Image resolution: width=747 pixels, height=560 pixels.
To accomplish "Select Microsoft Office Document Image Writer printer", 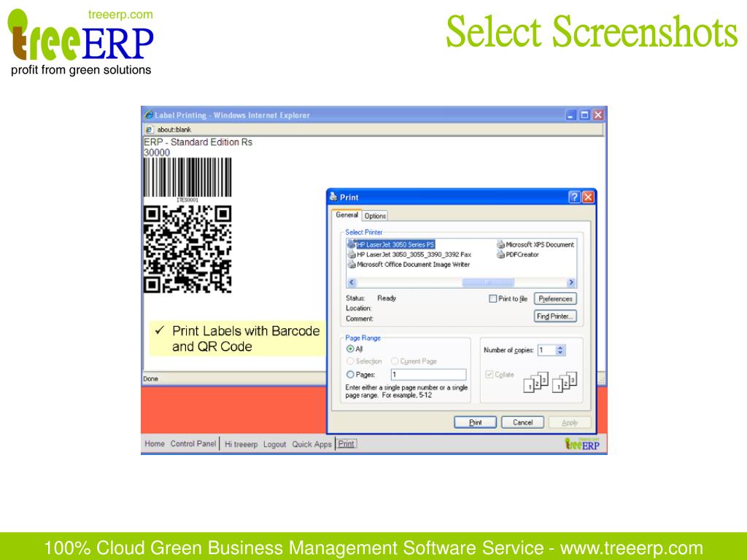I will point(409,264).
